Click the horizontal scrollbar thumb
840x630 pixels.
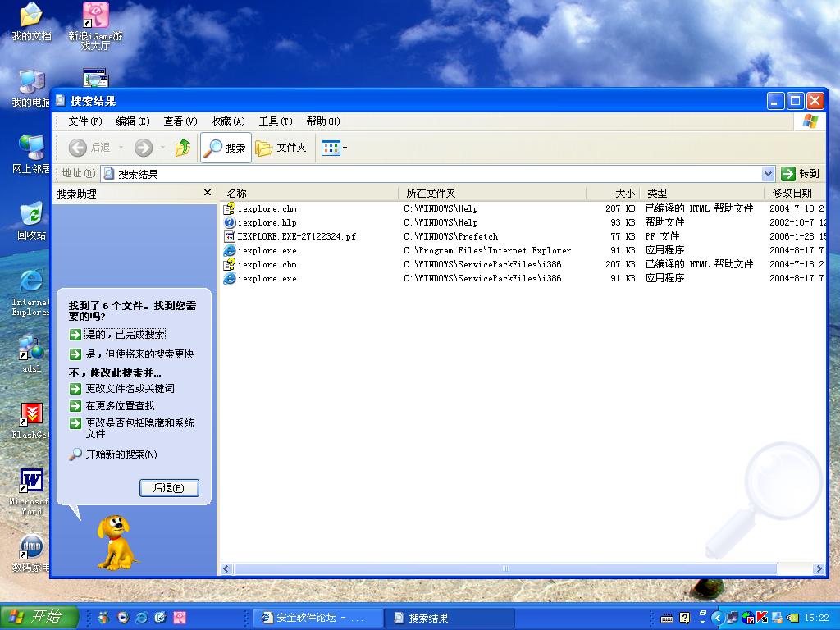pos(505,569)
